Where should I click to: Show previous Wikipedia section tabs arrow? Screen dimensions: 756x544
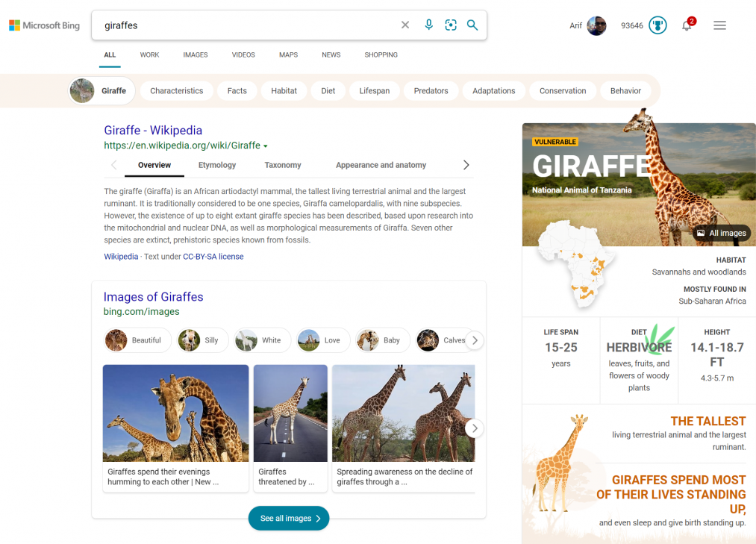(113, 165)
